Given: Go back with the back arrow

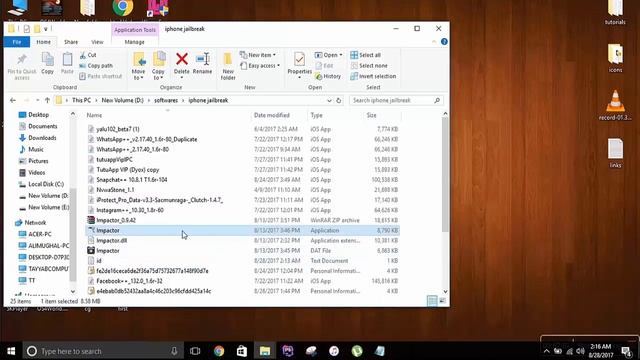Looking at the screenshot, I should click(13, 100).
